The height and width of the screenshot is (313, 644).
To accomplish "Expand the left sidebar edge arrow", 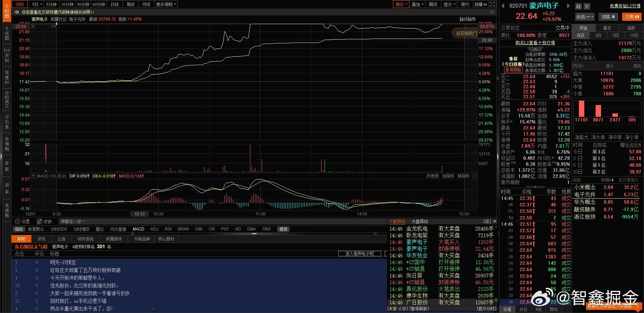I will click(1, 156).
